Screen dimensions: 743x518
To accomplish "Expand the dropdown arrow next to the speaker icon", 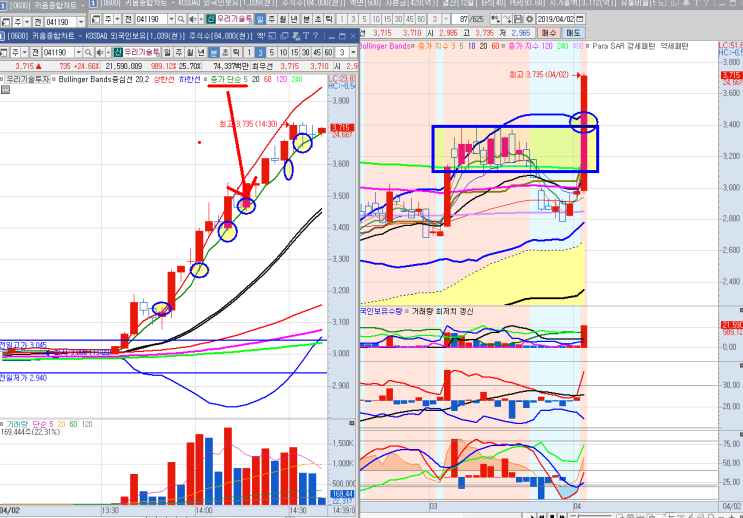I will (109, 52).
